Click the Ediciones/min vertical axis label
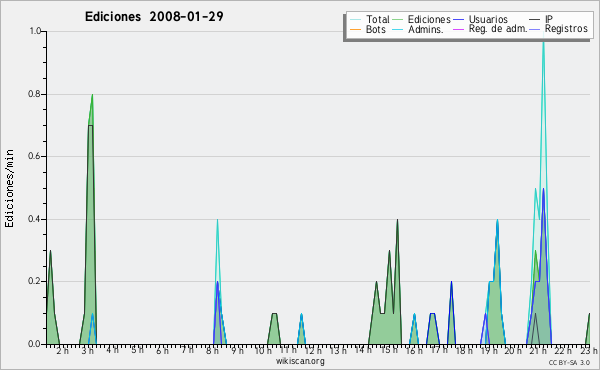The height and width of the screenshot is (370, 600). pyautogui.click(x=9, y=188)
